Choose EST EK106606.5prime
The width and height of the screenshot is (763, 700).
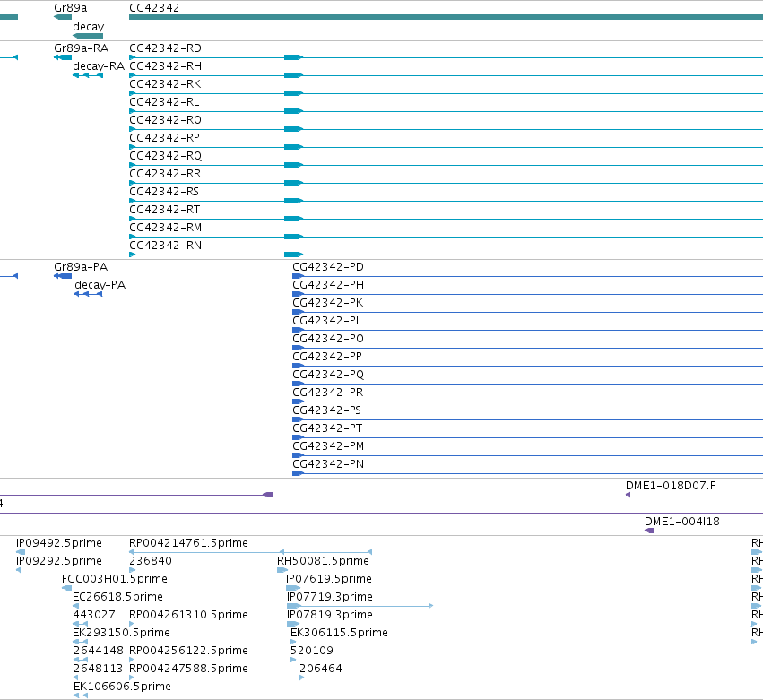tap(122, 687)
